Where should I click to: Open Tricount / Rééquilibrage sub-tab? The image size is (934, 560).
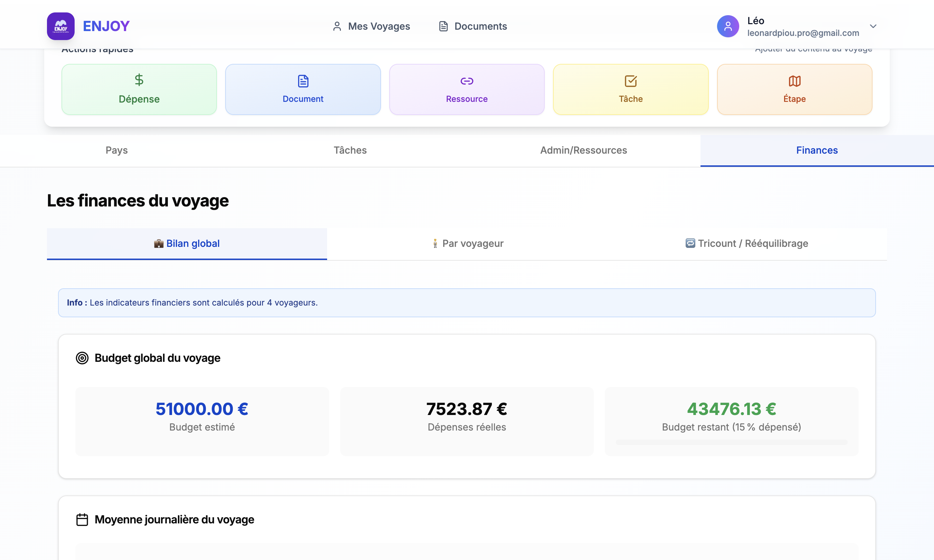click(x=747, y=243)
